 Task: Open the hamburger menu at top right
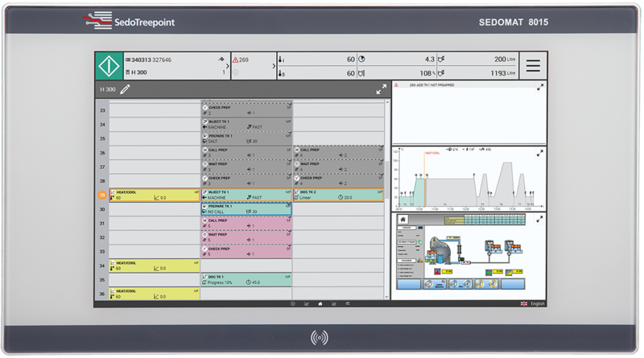point(532,66)
